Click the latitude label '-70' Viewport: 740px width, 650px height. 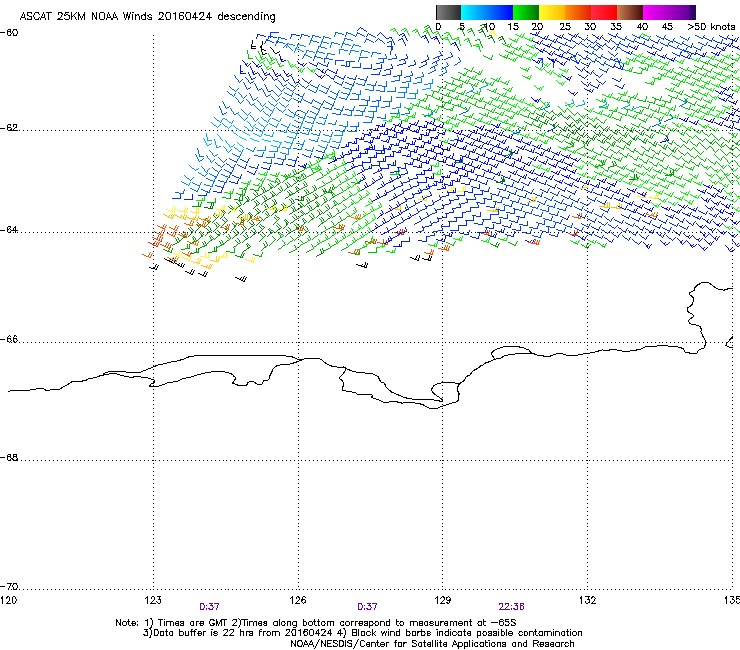[x=9, y=586]
